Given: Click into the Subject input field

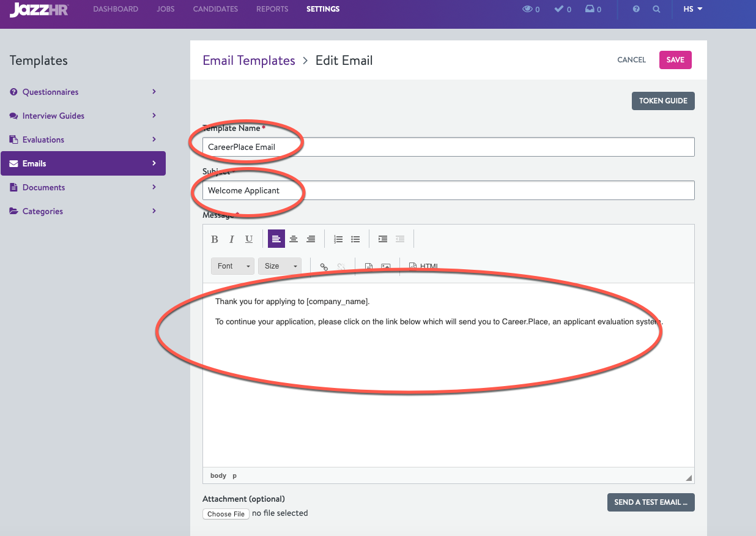Looking at the screenshot, I should (448, 190).
